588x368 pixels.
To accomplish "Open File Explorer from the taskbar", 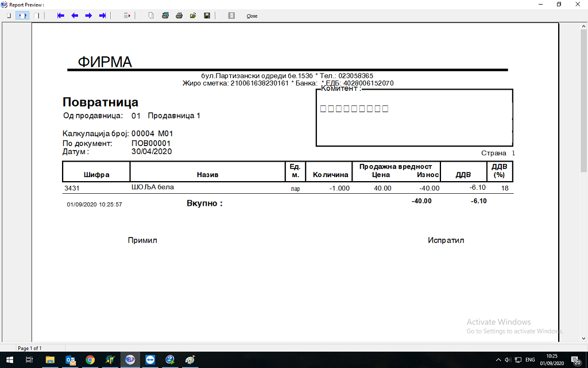I will point(51,360).
